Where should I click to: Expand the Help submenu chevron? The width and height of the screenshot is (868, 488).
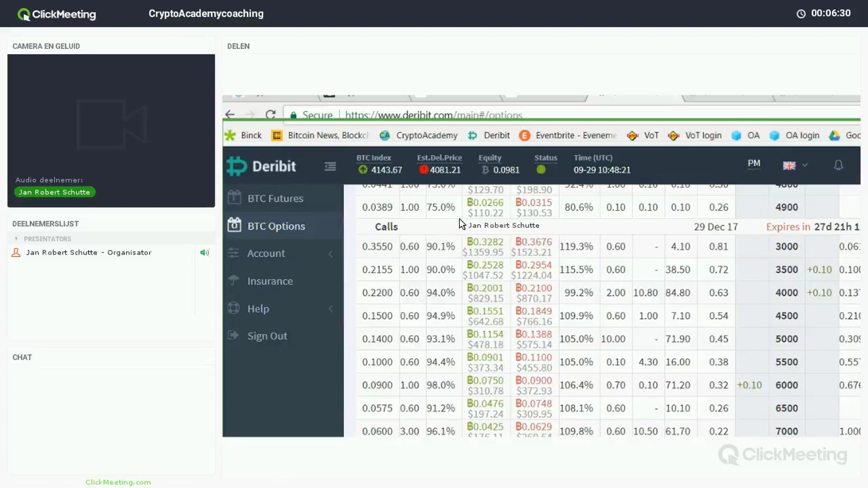(x=330, y=309)
